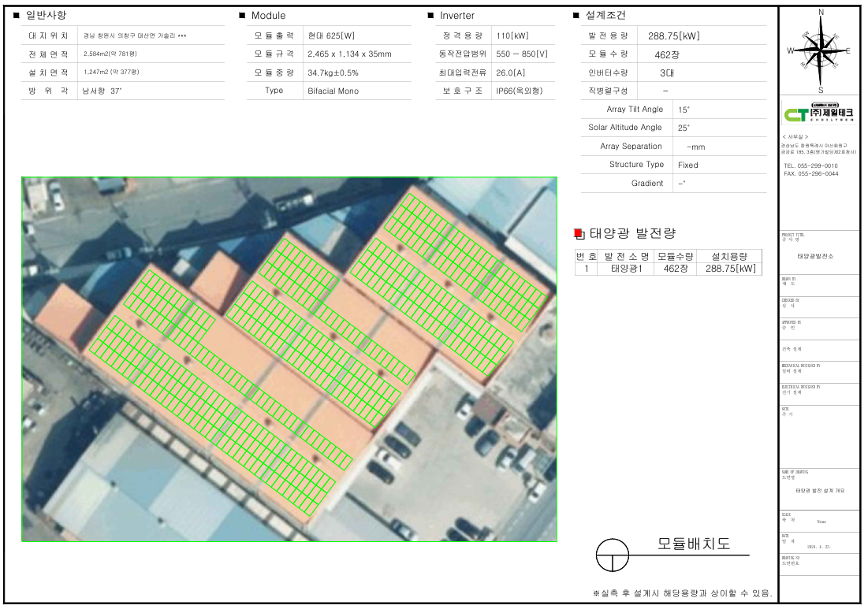Select the Bifacial Mono type value
The image size is (868, 609).
(333, 91)
